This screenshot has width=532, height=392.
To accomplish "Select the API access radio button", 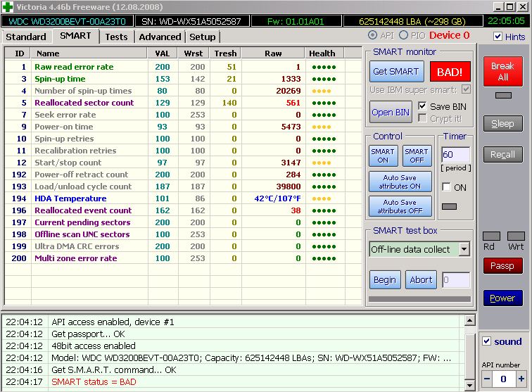I will click(372, 35).
